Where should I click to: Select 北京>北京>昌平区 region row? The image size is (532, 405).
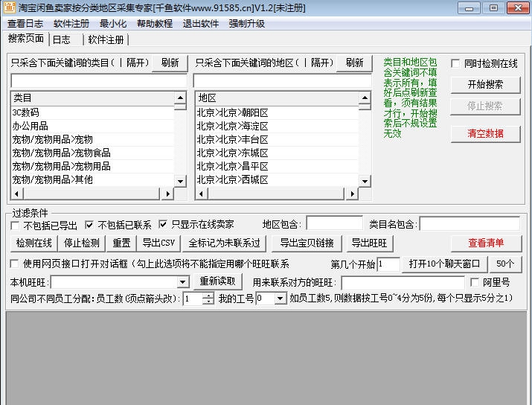tap(277, 166)
